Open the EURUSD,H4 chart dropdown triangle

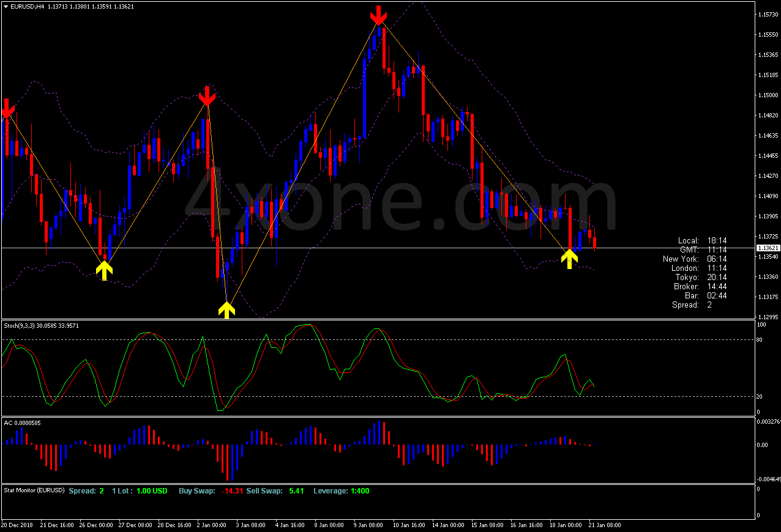(5, 7)
